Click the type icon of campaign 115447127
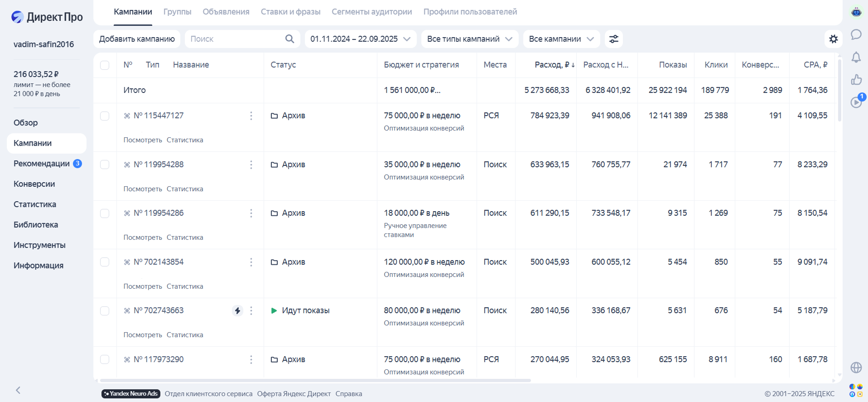 [127, 116]
